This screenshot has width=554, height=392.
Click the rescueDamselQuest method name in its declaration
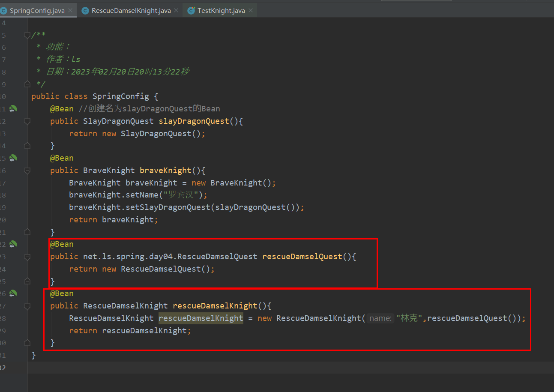302,257
